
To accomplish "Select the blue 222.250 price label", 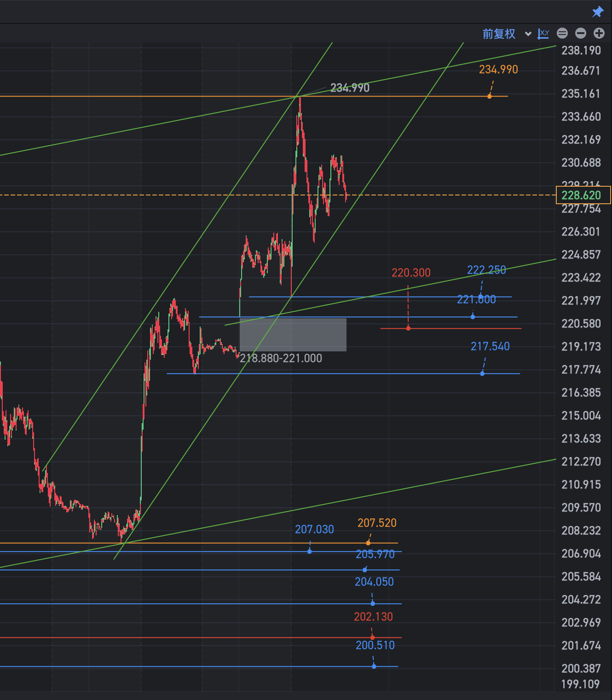I will tap(486, 270).
